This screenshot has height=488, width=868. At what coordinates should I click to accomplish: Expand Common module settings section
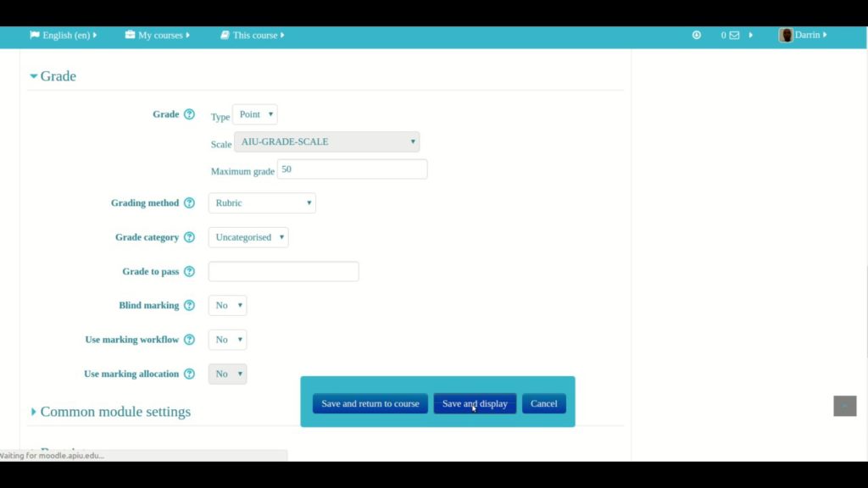[114, 412]
